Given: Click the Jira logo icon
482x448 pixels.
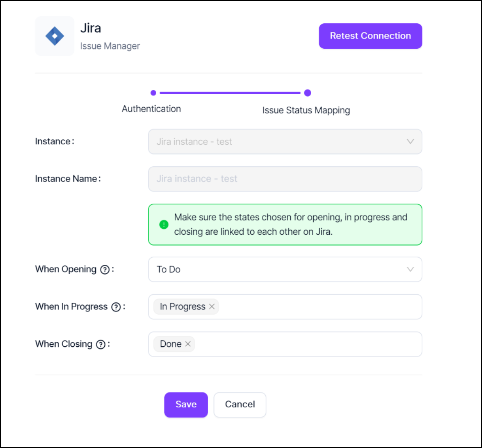Looking at the screenshot, I should 55,36.
